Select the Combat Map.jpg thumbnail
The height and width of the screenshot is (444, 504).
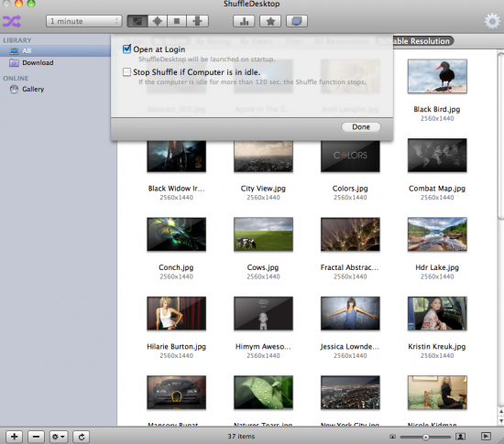click(x=437, y=155)
